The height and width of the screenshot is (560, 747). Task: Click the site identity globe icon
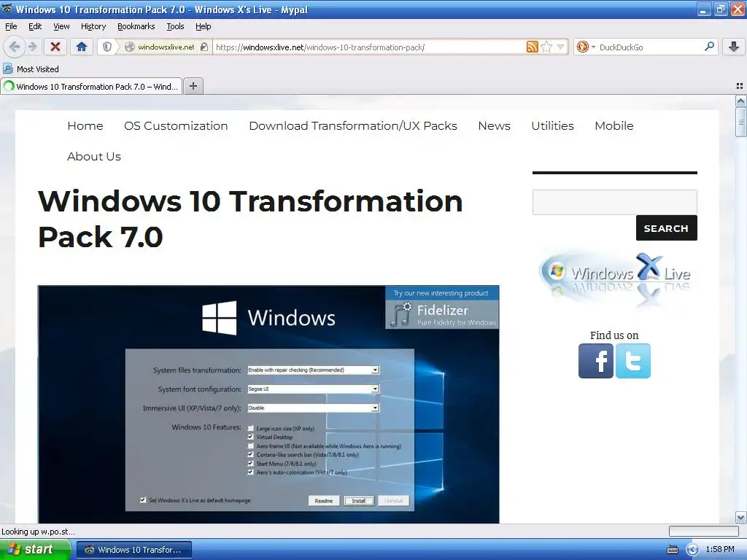pyautogui.click(x=129, y=47)
